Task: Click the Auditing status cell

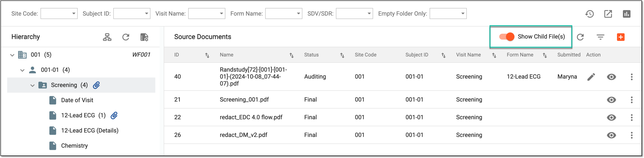Action: (x=315, y=77)
